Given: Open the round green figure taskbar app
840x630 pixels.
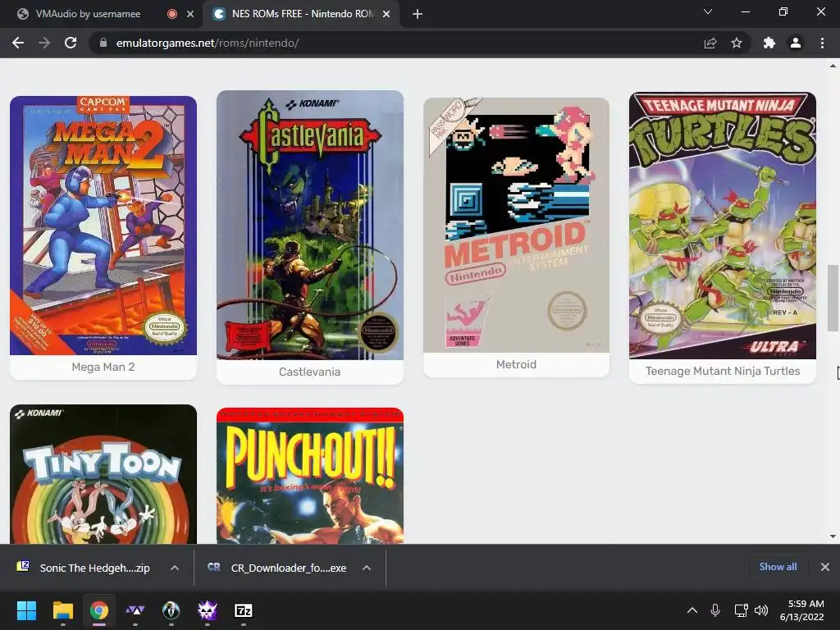Looking at the screenshot, I should [171, 610].
